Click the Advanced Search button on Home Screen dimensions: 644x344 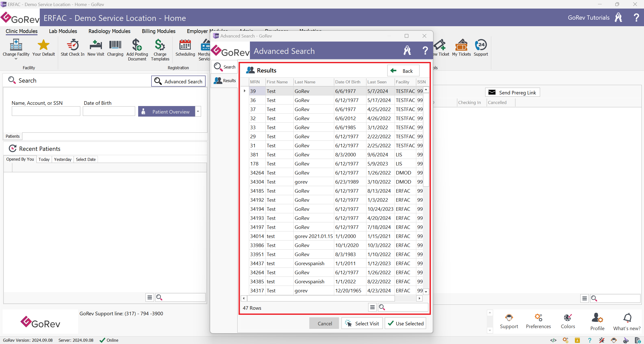point(178,81)
